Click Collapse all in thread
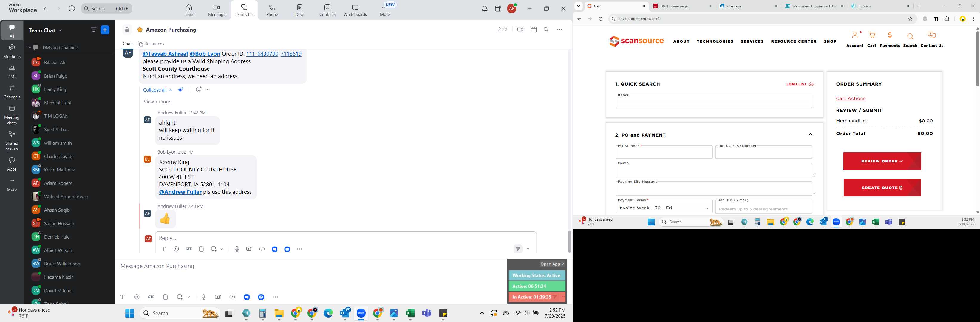 coord(157,90)
